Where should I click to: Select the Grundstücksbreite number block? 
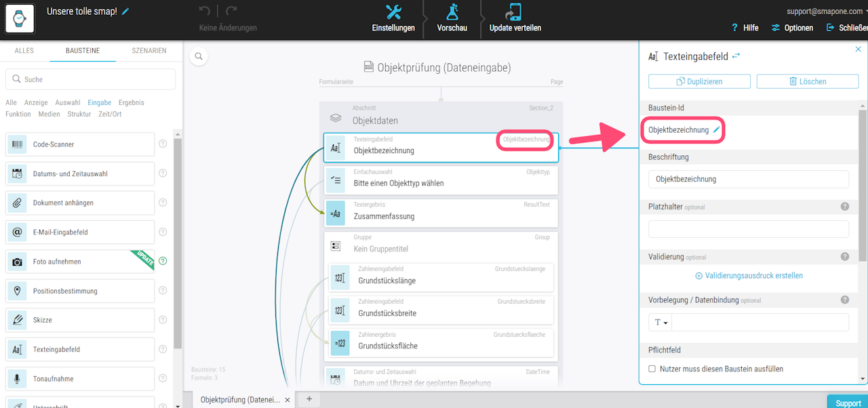441,310
